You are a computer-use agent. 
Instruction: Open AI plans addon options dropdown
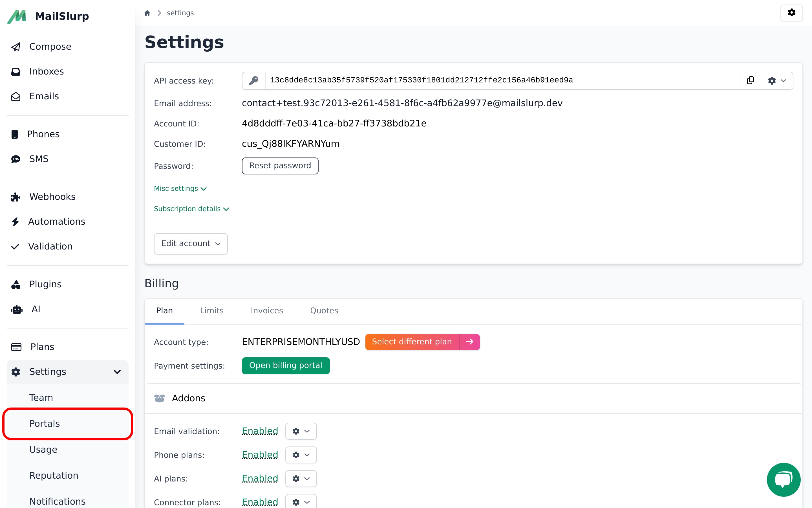coord(301,478)
